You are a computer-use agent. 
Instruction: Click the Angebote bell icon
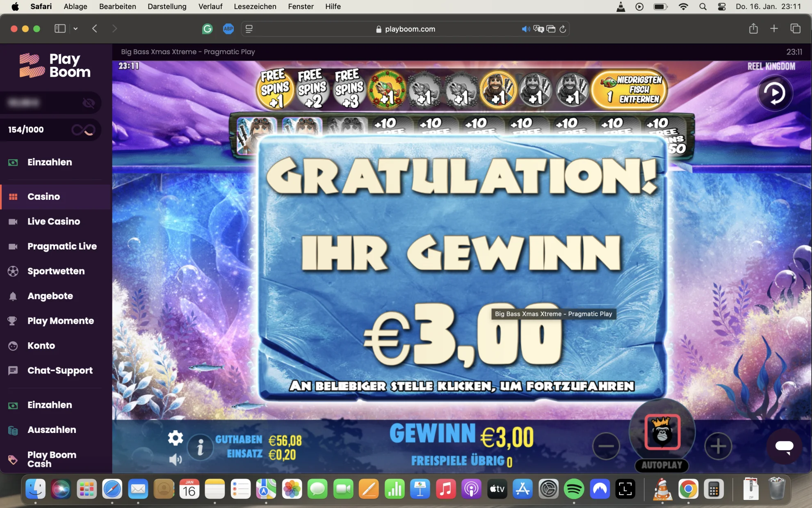coord(13,296)
